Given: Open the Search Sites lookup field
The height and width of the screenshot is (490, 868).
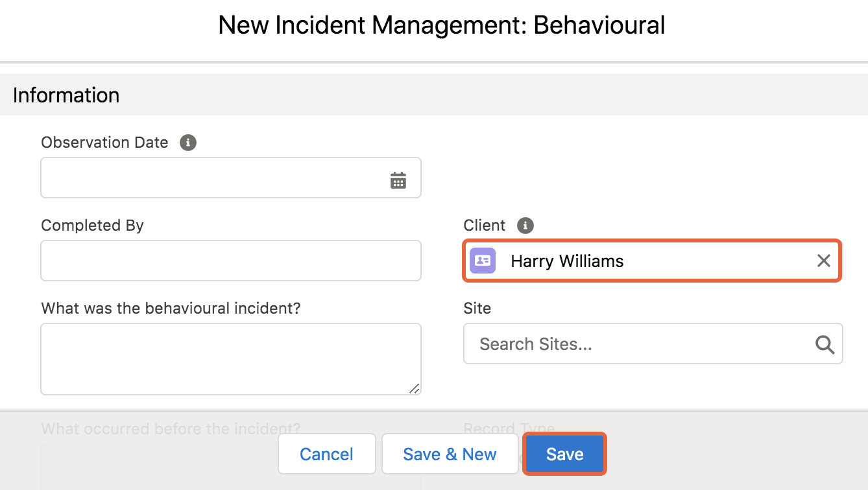Looking at the screenshot, I should coord(653,344).
